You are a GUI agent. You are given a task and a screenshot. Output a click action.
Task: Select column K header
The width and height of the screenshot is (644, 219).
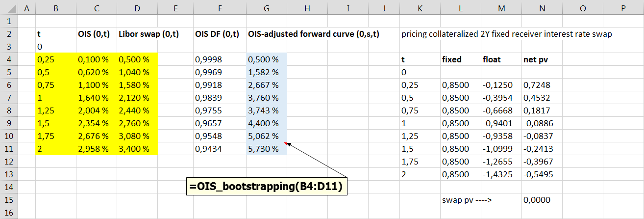tap(420, 8)
